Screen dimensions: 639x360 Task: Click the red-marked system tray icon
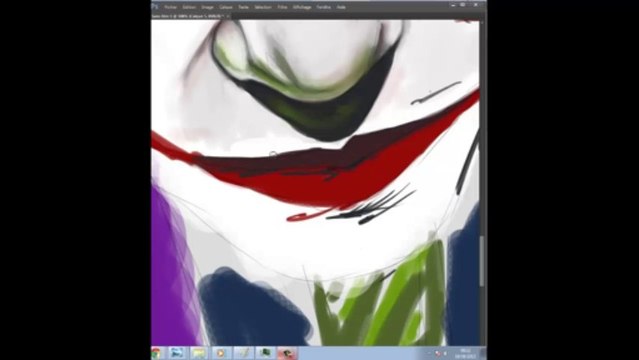[x=438, y=353]
